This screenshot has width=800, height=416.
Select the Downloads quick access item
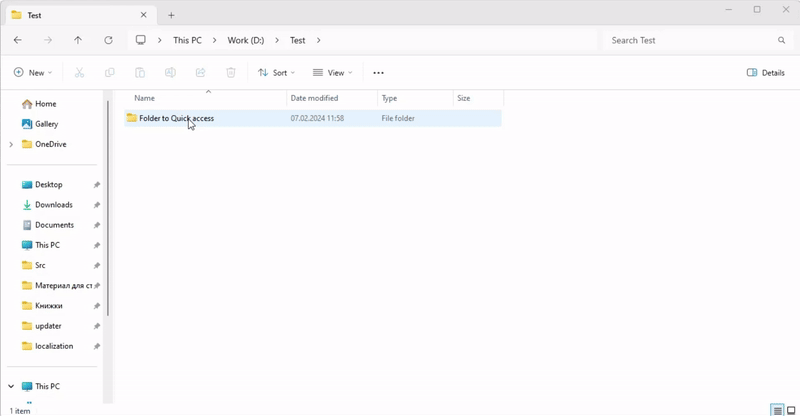[53, 205]
